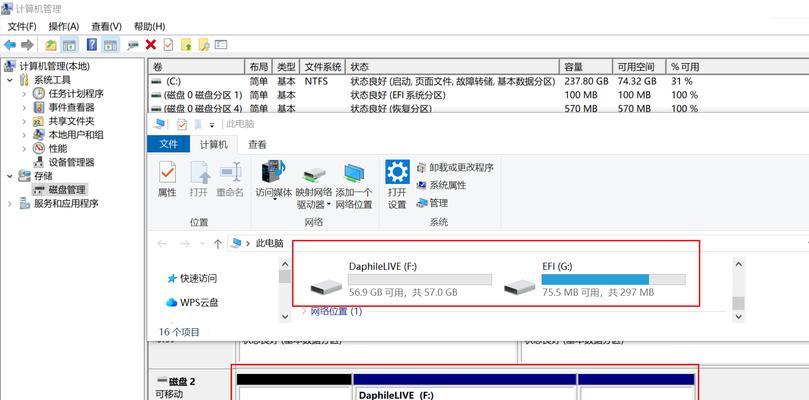The height and width of the screenshot is (400, 809).
Task: Click the red X delete toolbar icon
Action: pyautogui.click(x=150, y=45)
